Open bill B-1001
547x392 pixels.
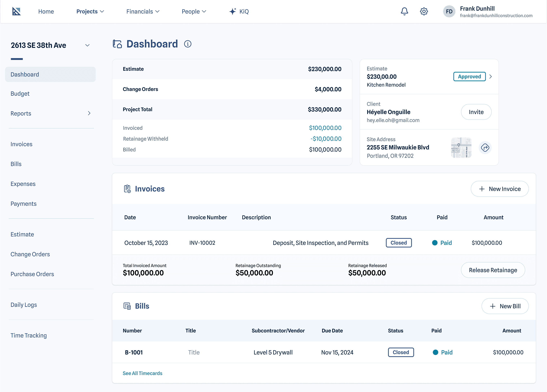pos(134,352)
